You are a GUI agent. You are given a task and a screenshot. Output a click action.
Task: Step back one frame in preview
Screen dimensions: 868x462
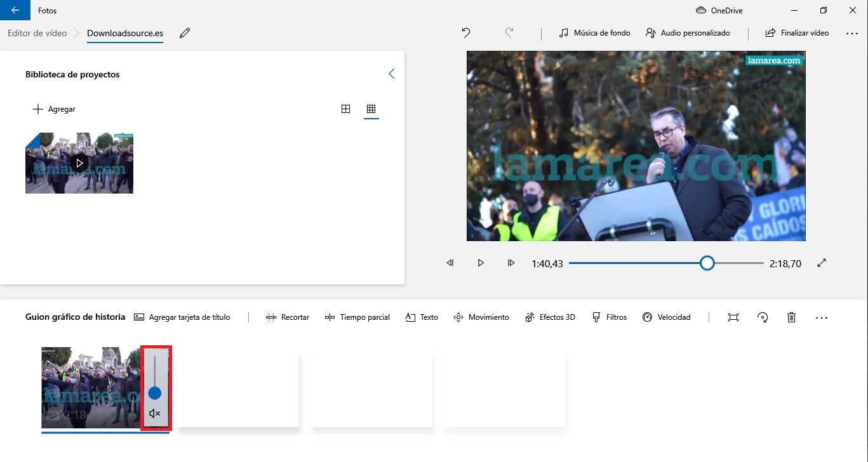(x=450, y=263)
